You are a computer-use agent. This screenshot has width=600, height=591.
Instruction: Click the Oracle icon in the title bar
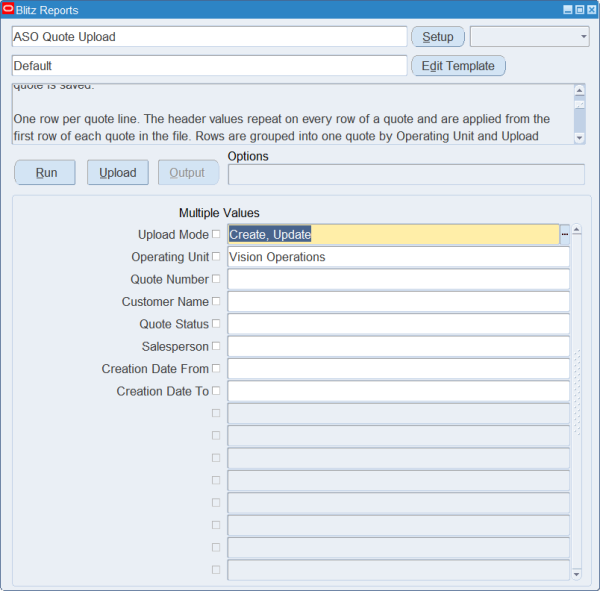(8, 9)
